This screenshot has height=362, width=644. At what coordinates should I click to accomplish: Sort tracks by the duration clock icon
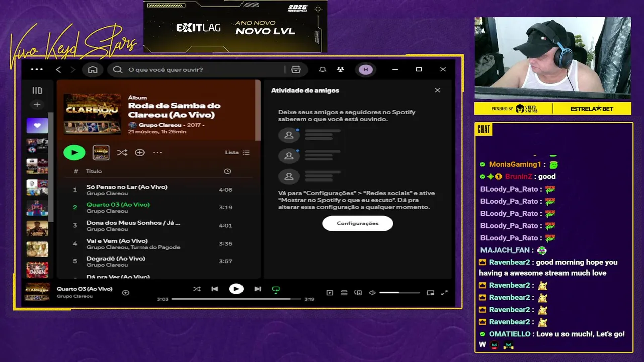click(x=227, y=171)
